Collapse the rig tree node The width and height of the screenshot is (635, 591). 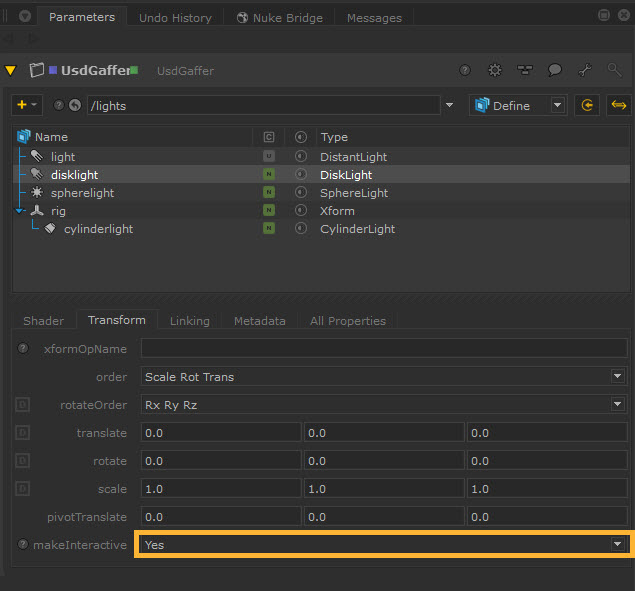[x=21, y=211]
